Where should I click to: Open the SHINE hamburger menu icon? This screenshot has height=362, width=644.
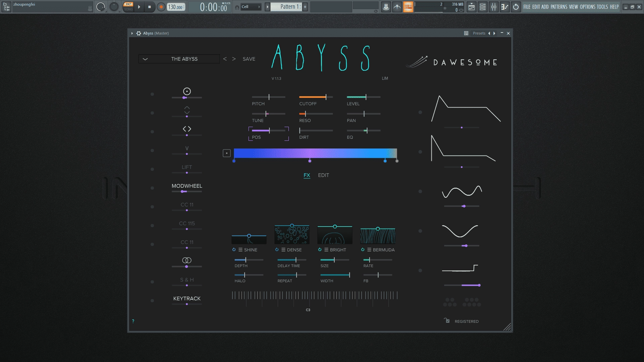pyautogui.click(x=240, y=250)
